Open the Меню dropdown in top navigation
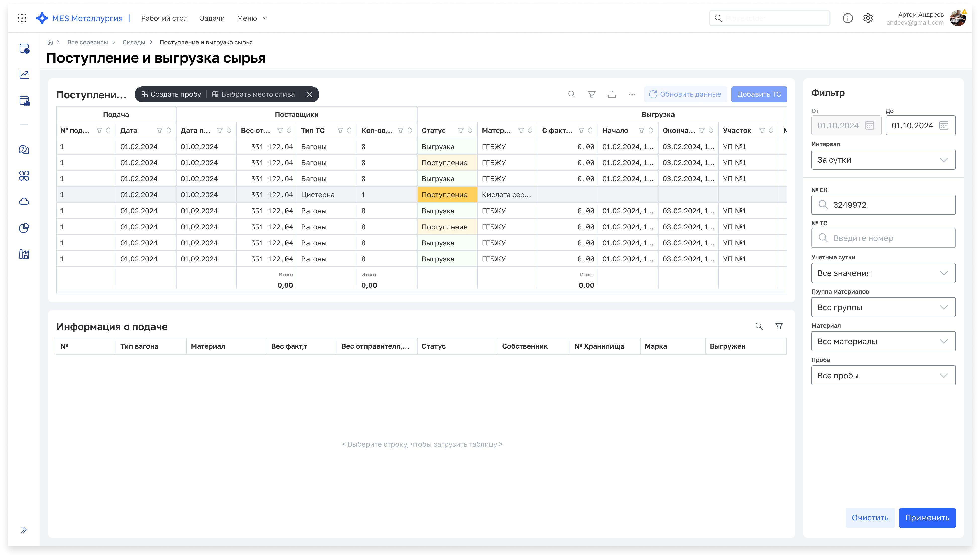Viewport: 980px width, 558px height. pos(252,18)
